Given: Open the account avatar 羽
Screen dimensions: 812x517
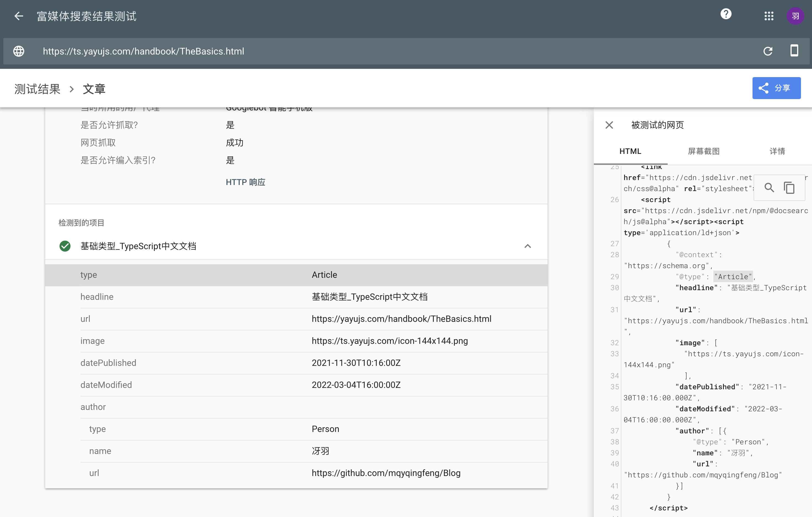Looking at the screenshot, I should coord(795,16).
